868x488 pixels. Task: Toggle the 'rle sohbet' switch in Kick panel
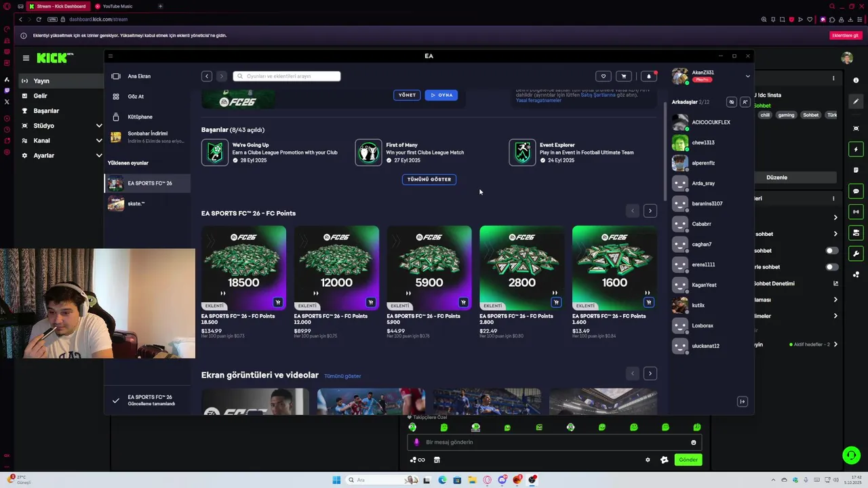(831, 267)
